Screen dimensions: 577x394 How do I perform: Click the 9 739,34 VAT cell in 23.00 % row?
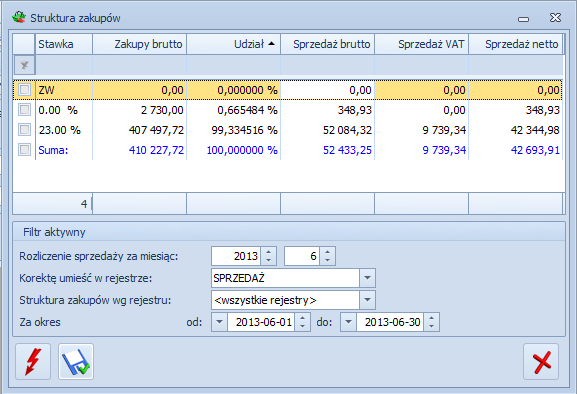coord(421,129)
